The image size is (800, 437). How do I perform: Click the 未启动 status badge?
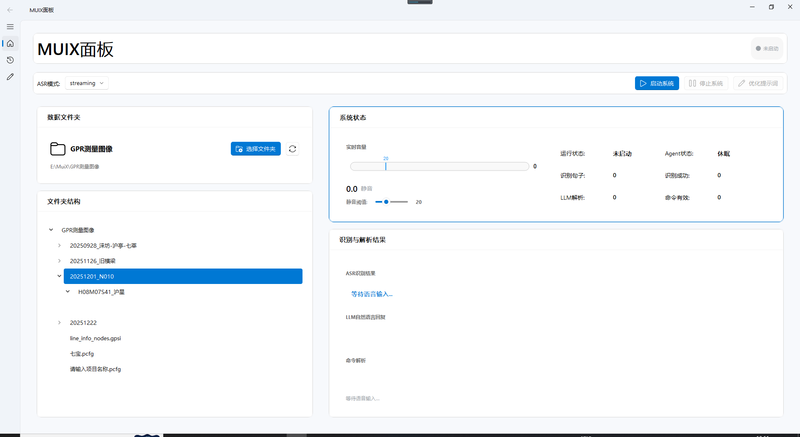click(x=767, y=48)
